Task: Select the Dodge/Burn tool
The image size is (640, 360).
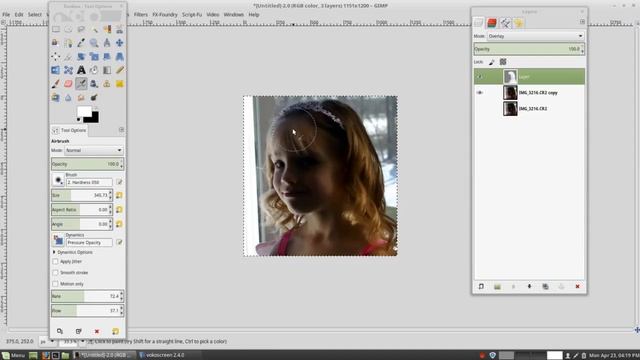Action: coord(94,98)
